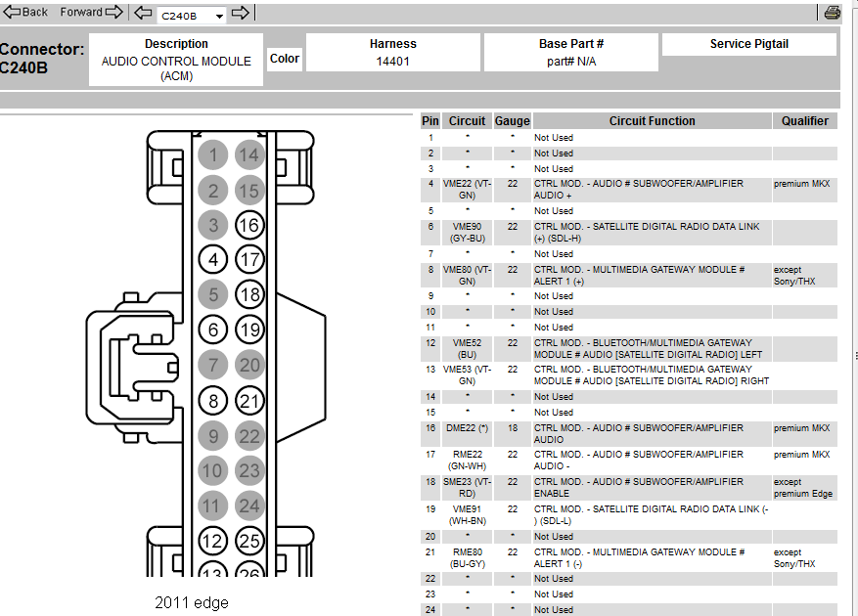Click the Pin column header

(430, 121)
